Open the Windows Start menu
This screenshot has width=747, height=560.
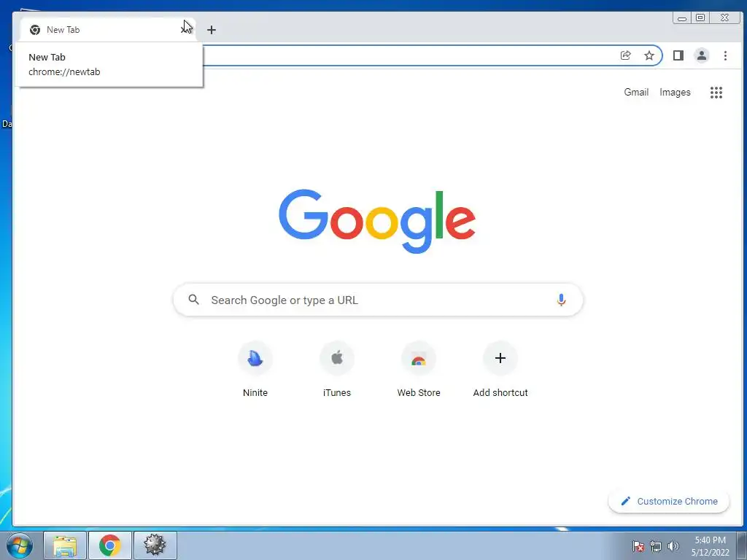[x=20, y=545]
